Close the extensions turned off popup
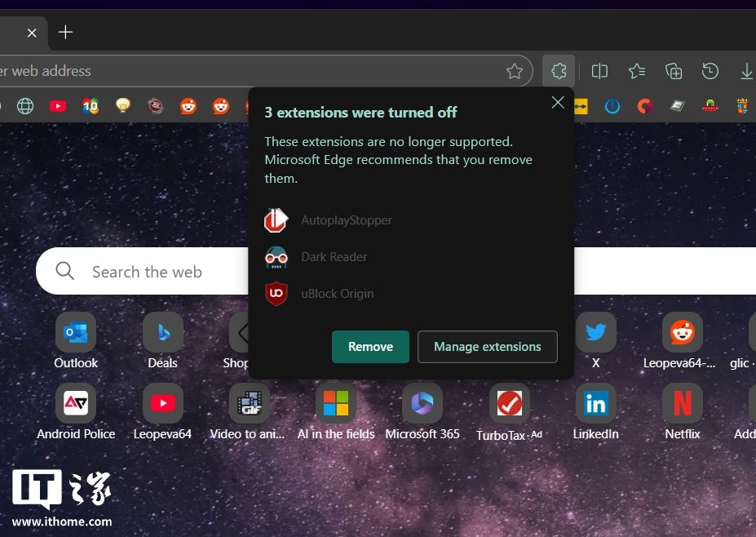 point(558,102)
